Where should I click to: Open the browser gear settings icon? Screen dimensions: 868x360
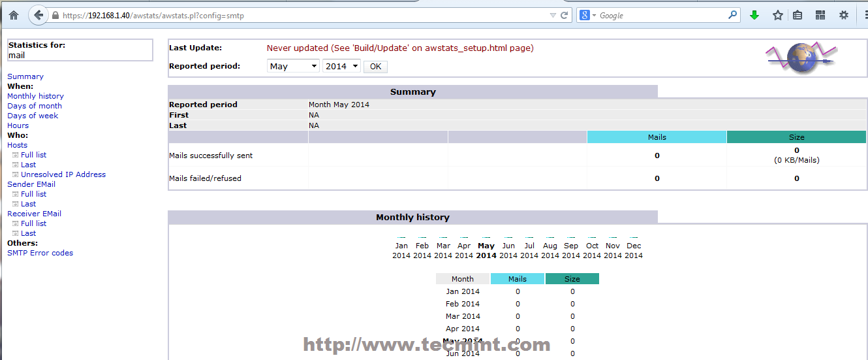point(843,15)
